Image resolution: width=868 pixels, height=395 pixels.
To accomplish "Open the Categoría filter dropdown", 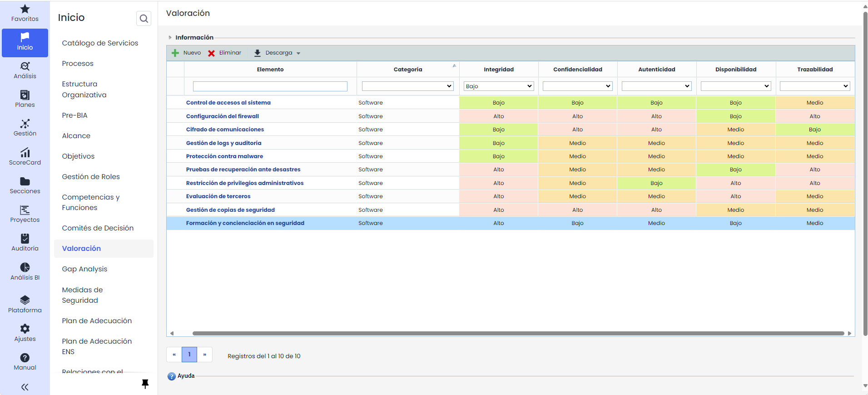I will tap(407, 86).
